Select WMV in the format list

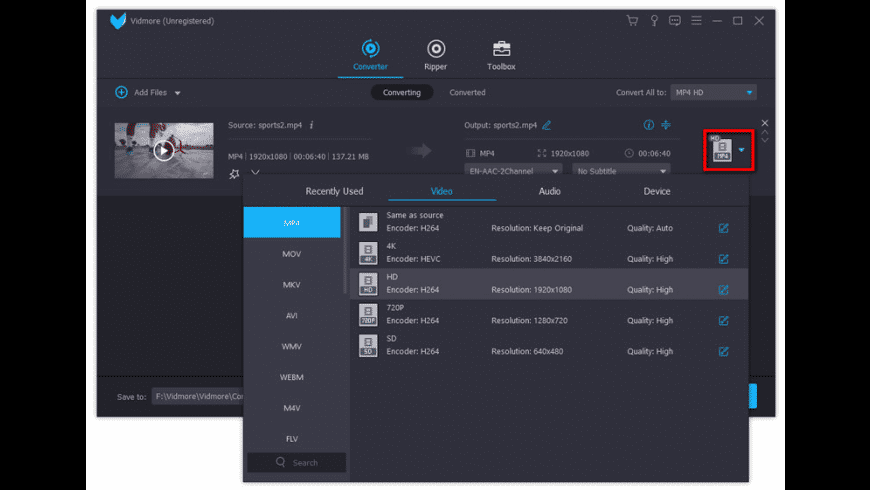tap(292, 346)
